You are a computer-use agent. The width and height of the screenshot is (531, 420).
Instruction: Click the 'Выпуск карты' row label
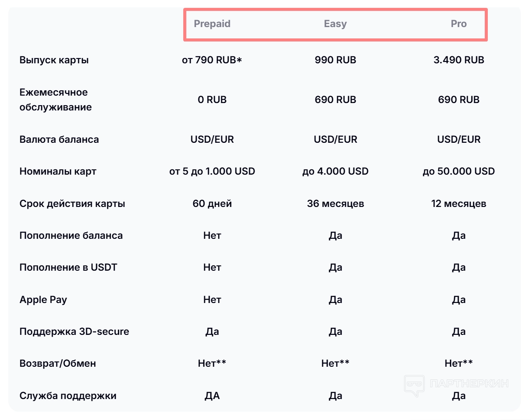tap(54, 60)
